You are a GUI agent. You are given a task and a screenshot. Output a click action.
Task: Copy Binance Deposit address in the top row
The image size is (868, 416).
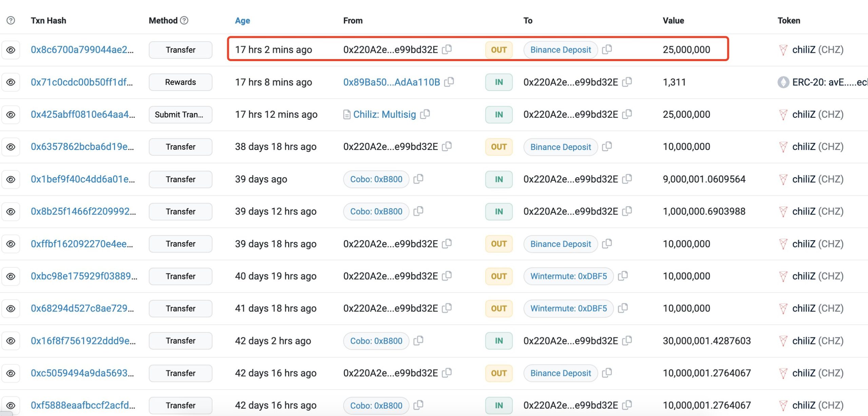(607, 50)
